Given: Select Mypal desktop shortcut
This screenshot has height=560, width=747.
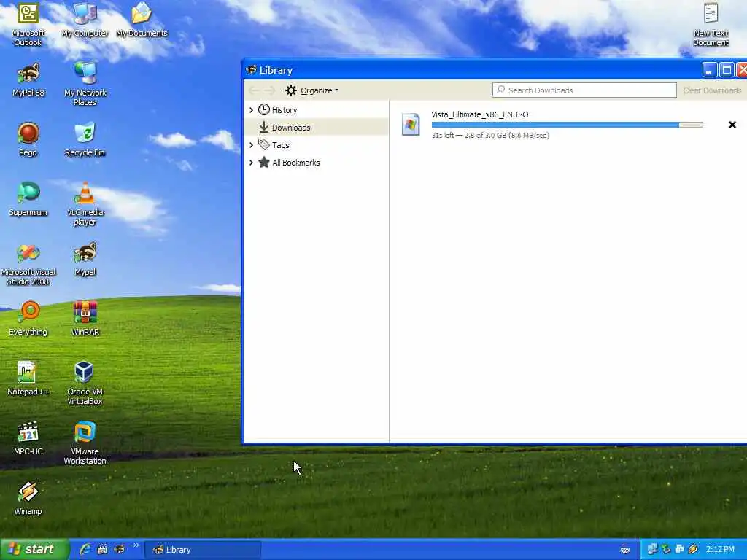Looking at the screenshot, I should click(85, 259).
